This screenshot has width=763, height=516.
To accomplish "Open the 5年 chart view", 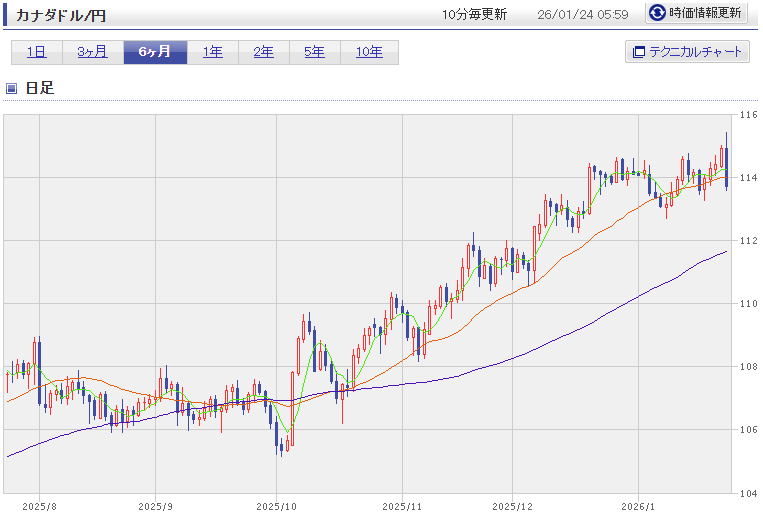I will tap(315, 52).
